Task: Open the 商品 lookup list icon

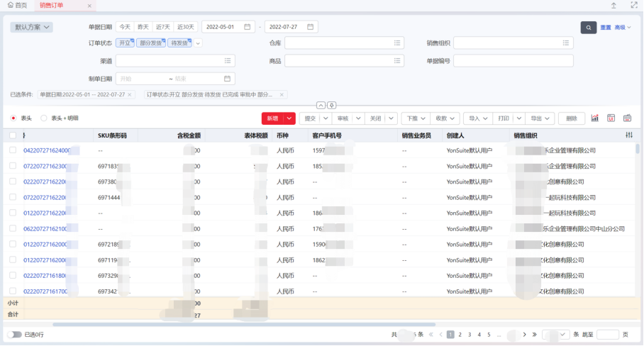Action: pyautogui.click(x=396, y=61)
